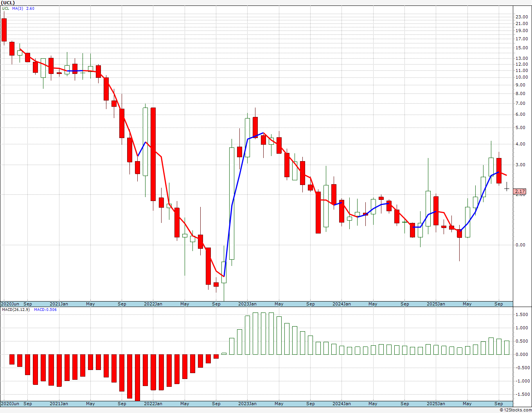
Task: Click the 19.00 price axis label
Action: pyautogui.click(x=522, y=31)
